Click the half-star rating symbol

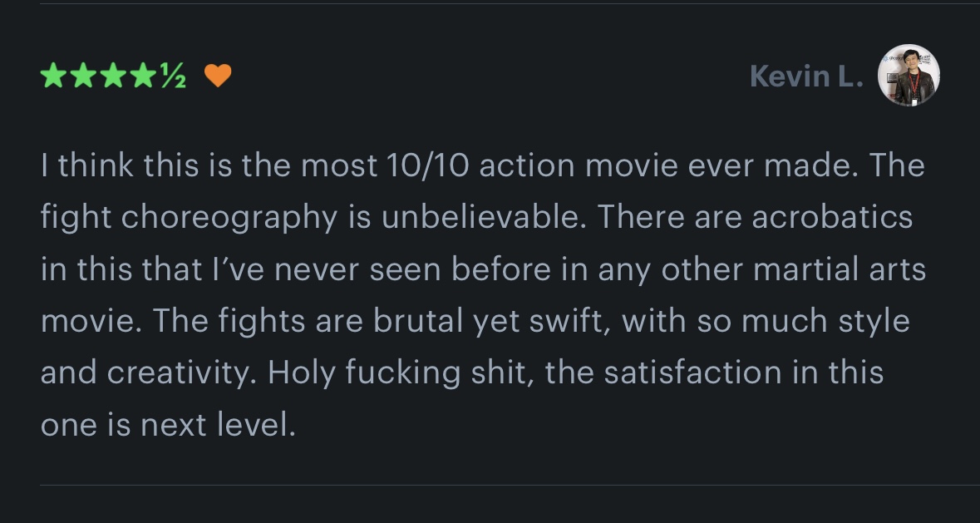point(172,77)
